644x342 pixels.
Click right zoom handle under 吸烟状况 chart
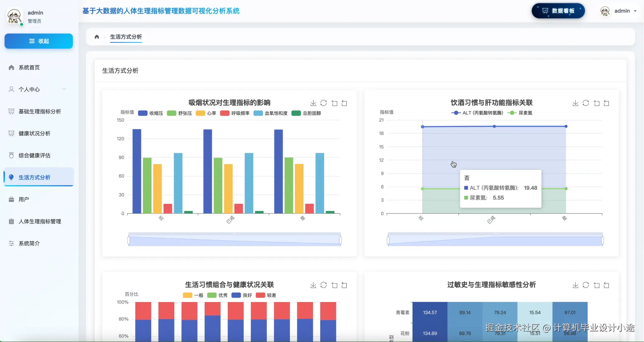(341, 240)
